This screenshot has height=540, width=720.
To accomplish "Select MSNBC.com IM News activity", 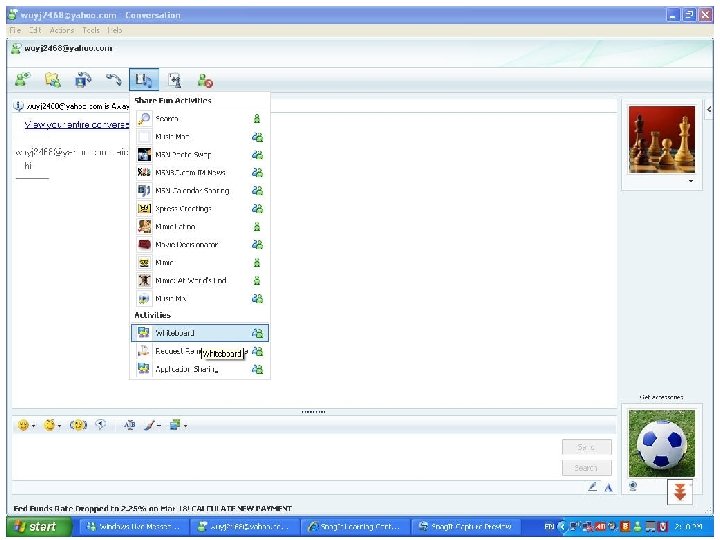I will coord(200,173).
